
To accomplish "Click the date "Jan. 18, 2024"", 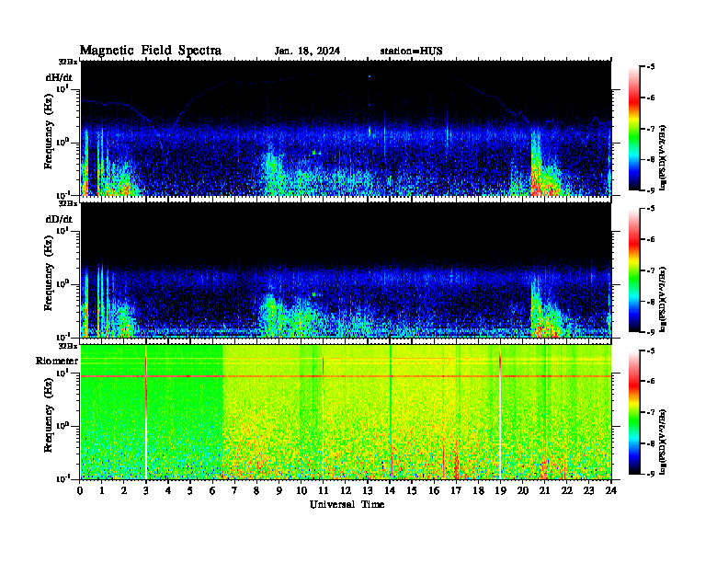I will tap(307, 52).
